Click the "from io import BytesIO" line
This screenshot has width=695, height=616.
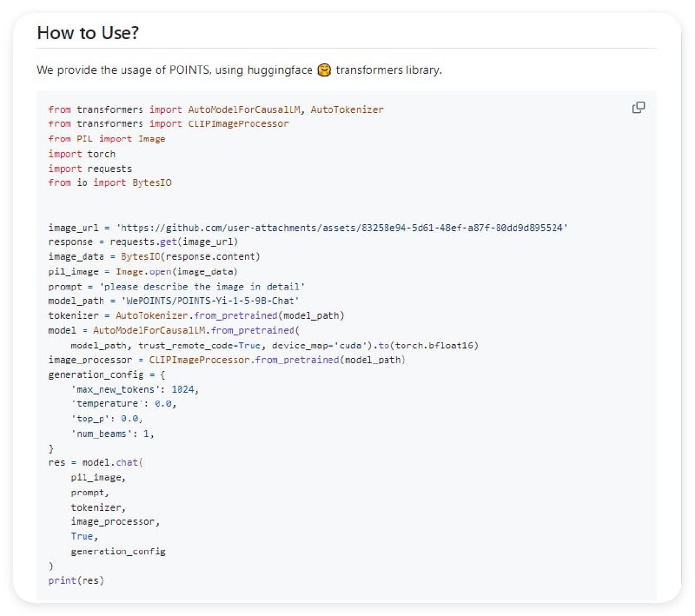(x=109, y=183)
